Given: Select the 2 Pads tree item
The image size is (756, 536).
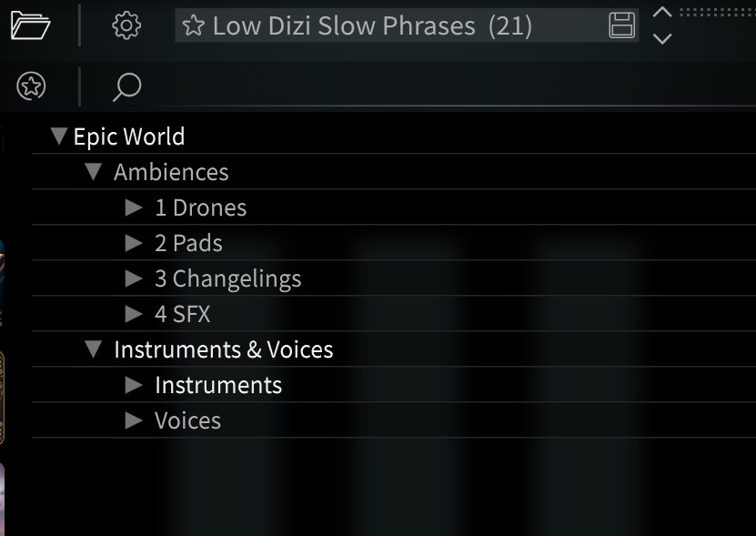Looking at the screenshot, I should (188, 243).
